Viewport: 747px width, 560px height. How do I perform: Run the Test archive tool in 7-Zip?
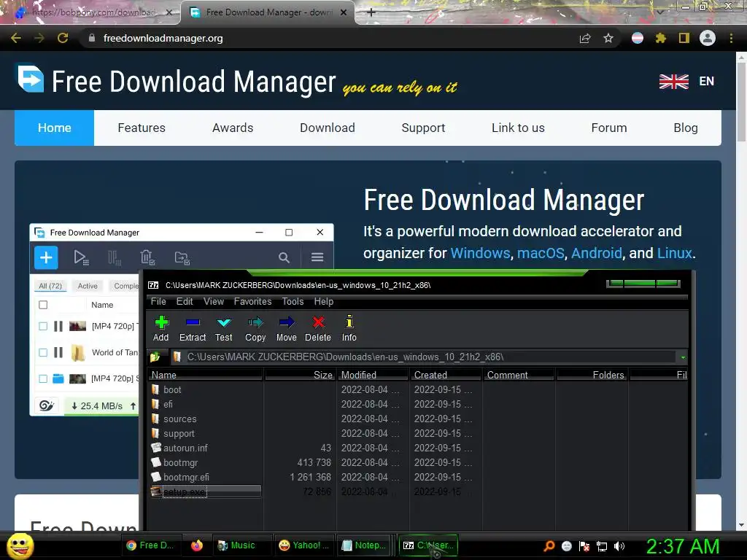point(223,329)
